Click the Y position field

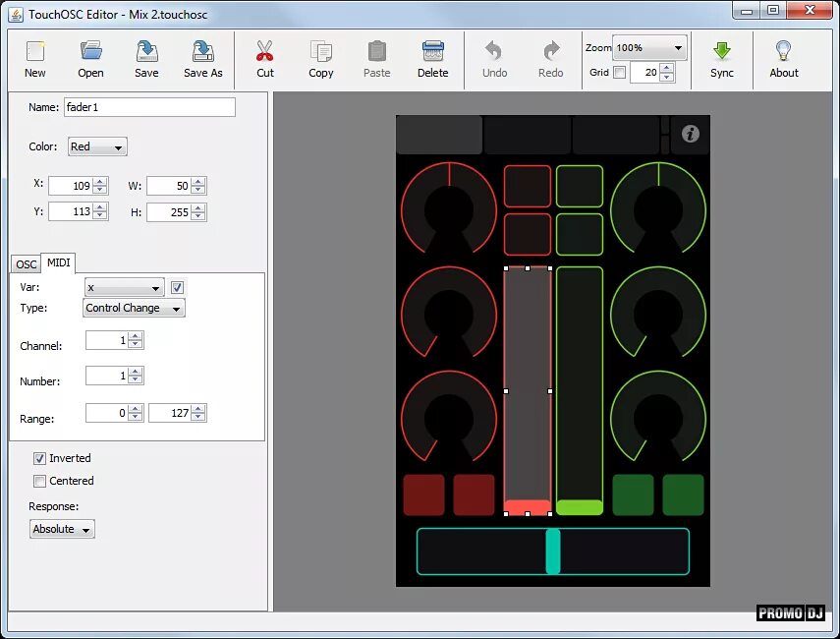pos(71,211)
